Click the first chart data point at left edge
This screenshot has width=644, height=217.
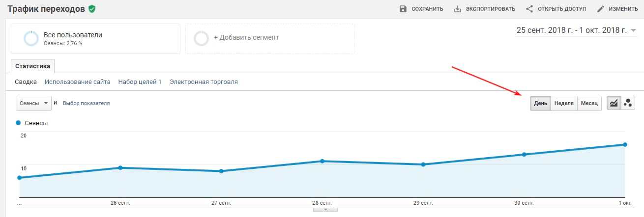20,178
